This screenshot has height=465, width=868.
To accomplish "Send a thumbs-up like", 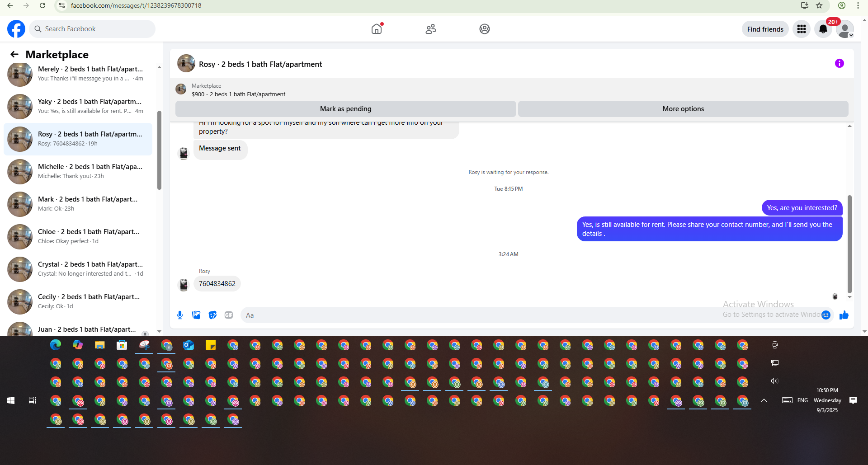I will (844, 315).
